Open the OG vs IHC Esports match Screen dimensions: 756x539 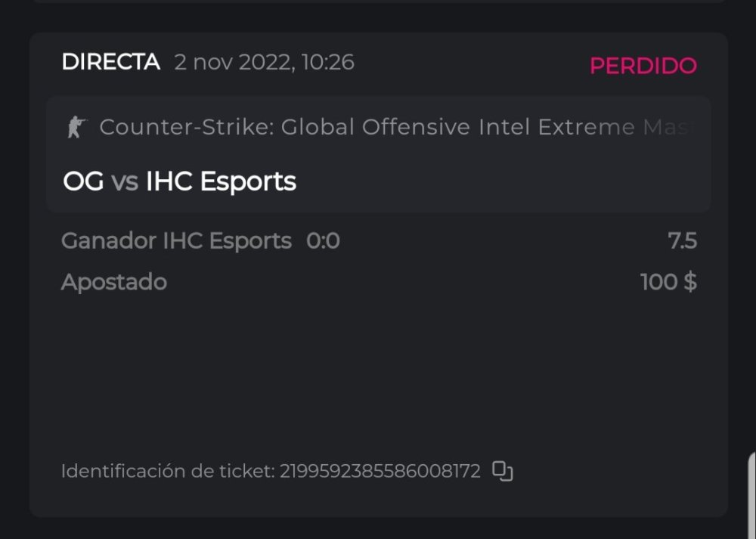[180, 181]
